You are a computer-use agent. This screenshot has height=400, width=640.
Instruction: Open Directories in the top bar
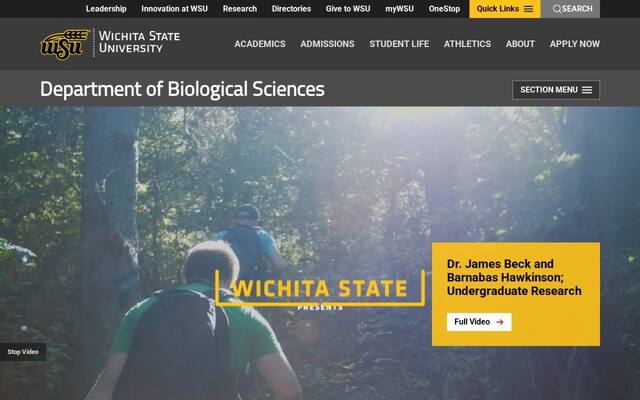tap(291, 9)
